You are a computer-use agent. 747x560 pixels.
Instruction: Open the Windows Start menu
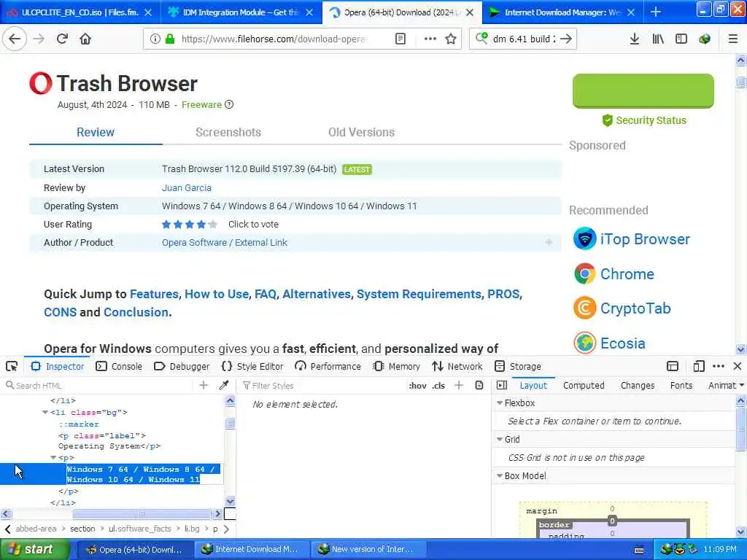coord(34,550)
